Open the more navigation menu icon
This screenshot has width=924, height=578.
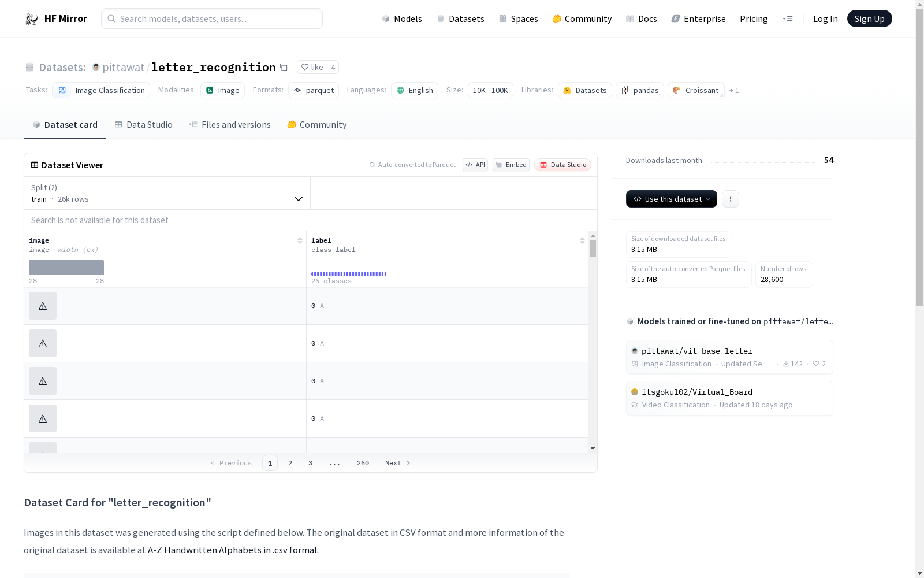tap(787, 18)
